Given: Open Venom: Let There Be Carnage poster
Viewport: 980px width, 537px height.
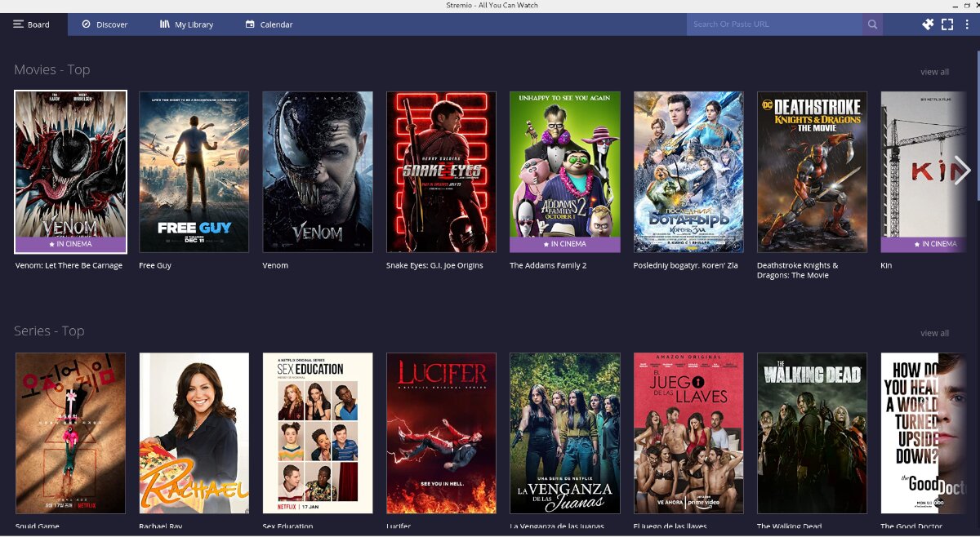Looking at the screenshot, I should pyautogui.click(x=70, y=171).
